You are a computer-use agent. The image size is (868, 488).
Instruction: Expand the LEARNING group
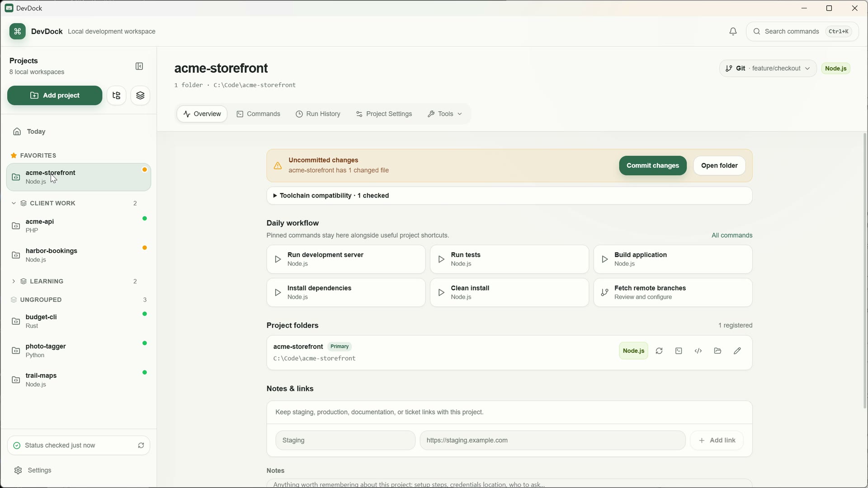pyautogui.click(x=14, y=282)
